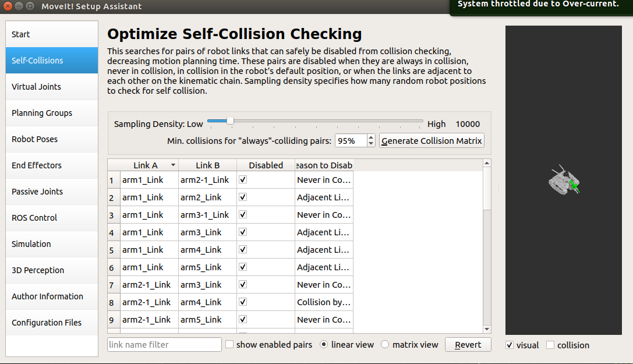
Task: Click the collision table vertical scrollbar thumb
Action: point(487,189)
